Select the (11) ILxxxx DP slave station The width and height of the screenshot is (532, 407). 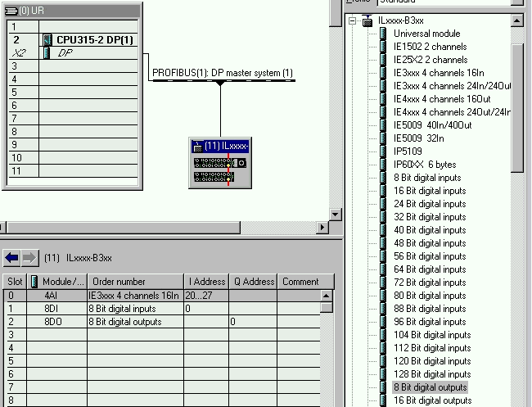[220, 163]
